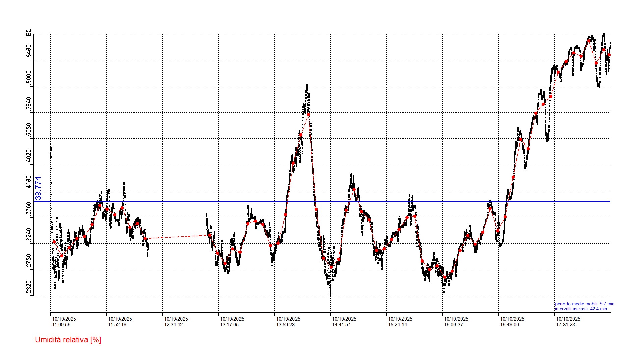Click the .6000 y-axis tick label
644x346 pixels.
(29, 77)
